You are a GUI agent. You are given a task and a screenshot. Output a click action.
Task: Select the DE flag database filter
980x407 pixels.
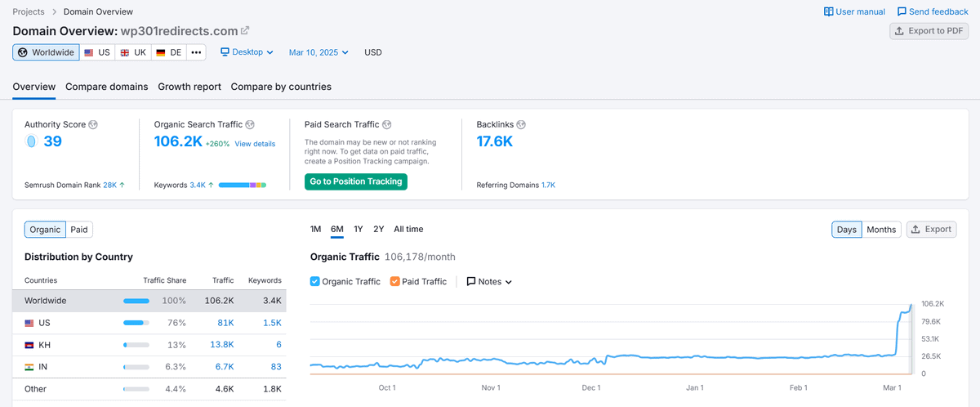click(170, 52)
